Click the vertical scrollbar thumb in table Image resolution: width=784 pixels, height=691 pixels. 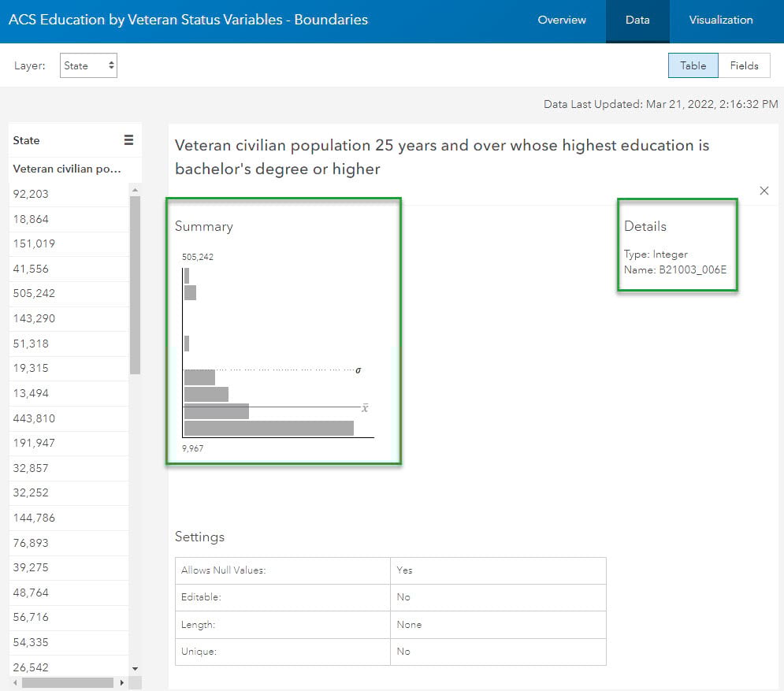(x=135, y=285)
